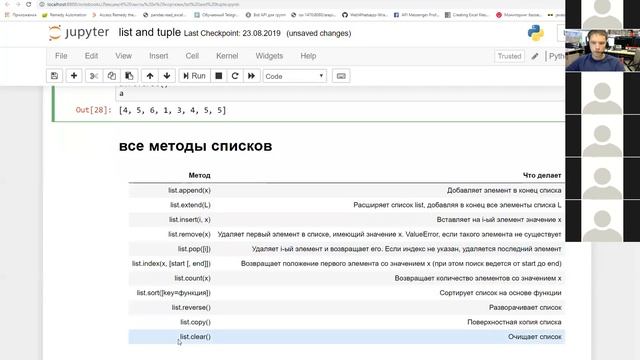The image size is (640, 360).
Task: Paste cells below icon
Action: coord(129,76)
